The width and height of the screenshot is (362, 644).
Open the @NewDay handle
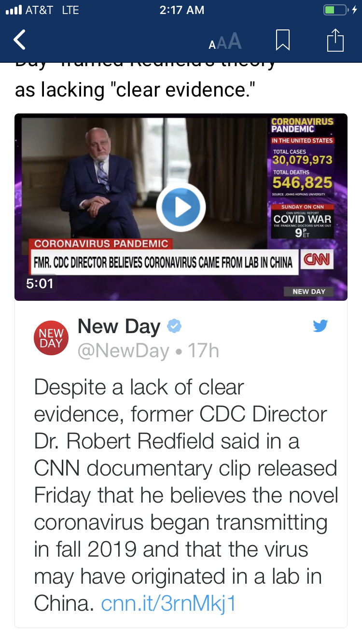(124, 351)
